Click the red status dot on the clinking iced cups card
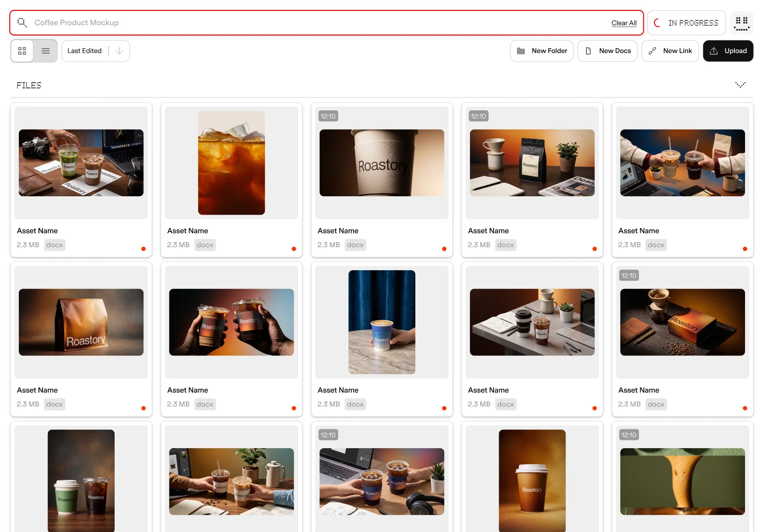This screenshot has height=532, width=763. point(294,408)
